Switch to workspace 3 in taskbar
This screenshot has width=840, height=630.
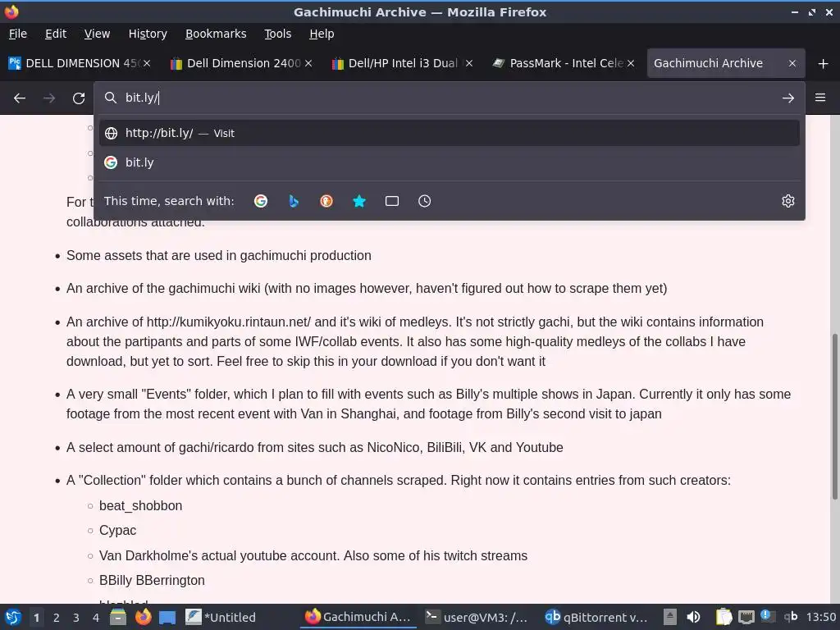pyautogui.click(x=76, y=618)
